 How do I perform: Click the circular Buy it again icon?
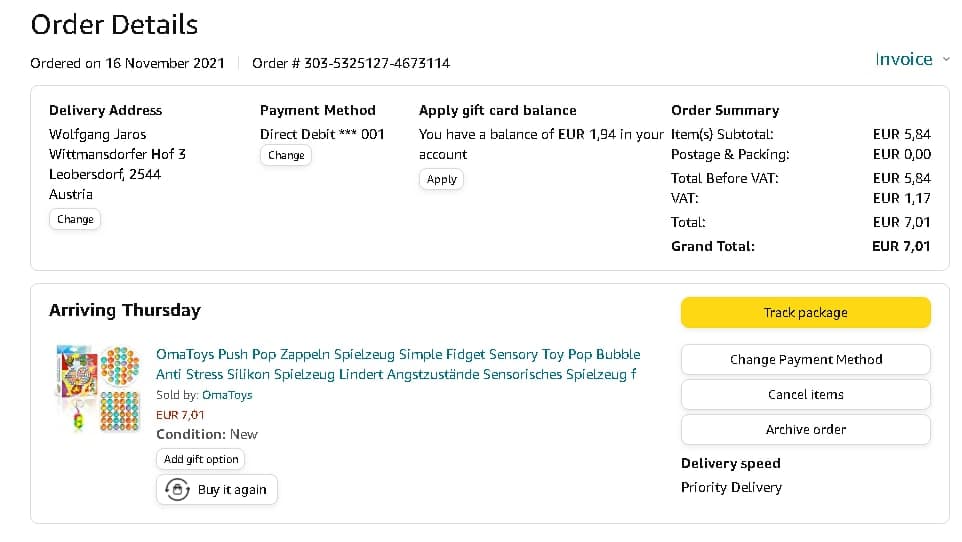177,490
